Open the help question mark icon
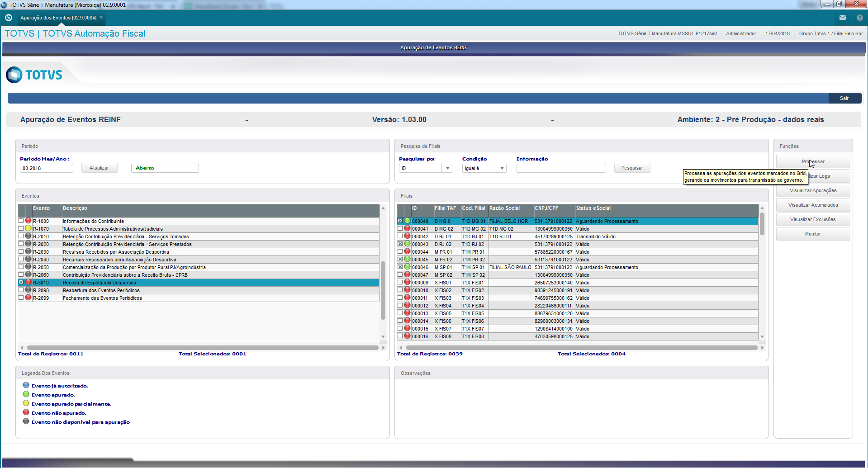Viewport: 868px width, 468px height. [x=859, y=18]
